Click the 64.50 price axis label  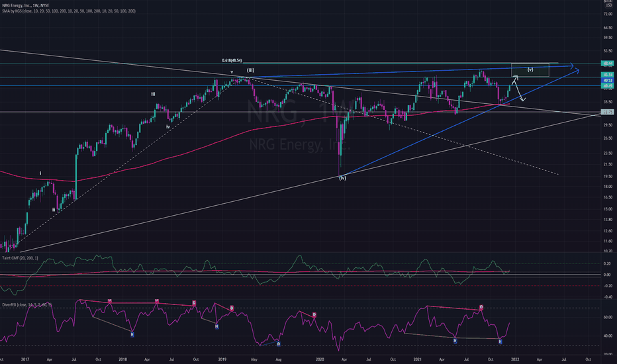[608, 28]
